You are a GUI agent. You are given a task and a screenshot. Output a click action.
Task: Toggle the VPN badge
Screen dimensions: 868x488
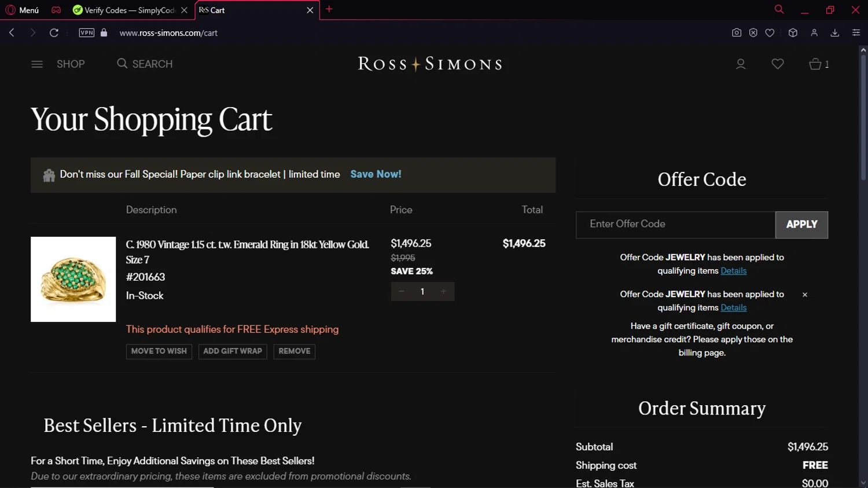[86, 33]
